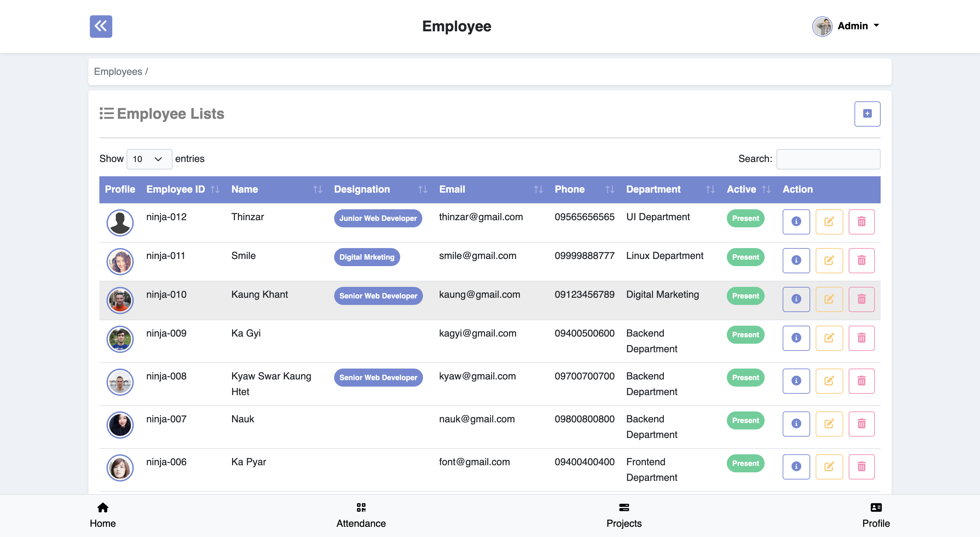Edit Ka Pyar's record with pencil button
This screenshot has height=537, width=980.
point(829,467)
